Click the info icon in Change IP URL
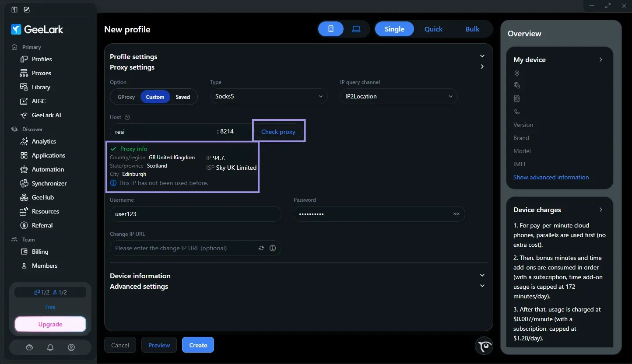The height and width of the screenshot is (364, 632). click(x=273, y=248)
